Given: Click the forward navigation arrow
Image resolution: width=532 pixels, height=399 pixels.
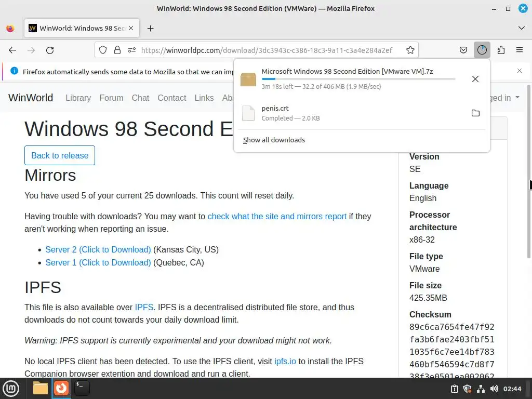Looking at the screenshot, I should (x=31, y=50).
